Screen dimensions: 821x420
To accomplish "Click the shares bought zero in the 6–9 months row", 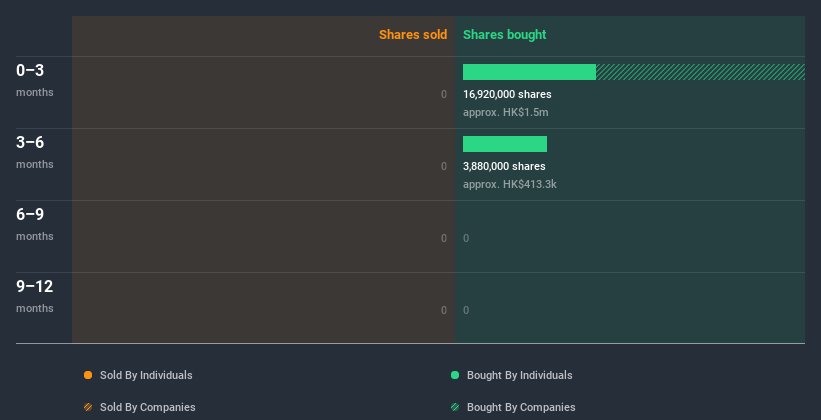I will click(466, 238).
